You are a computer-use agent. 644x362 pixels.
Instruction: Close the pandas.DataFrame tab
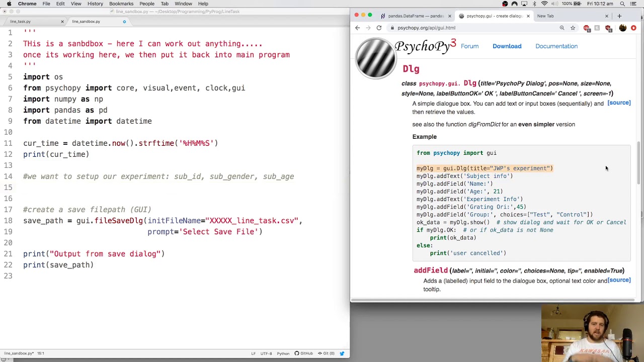(449, 16)
